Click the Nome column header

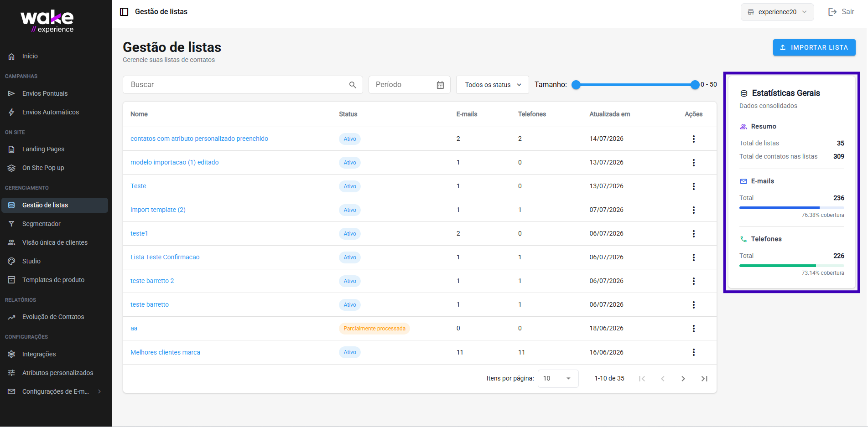pyautogui.click(x=139, y=114)
